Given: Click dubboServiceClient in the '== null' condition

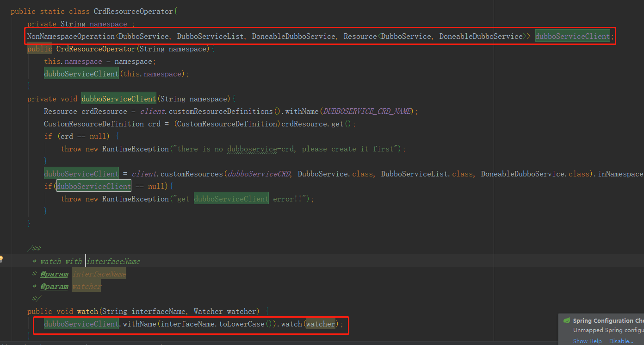Looking at the screenshot, I should coord(94,186).
